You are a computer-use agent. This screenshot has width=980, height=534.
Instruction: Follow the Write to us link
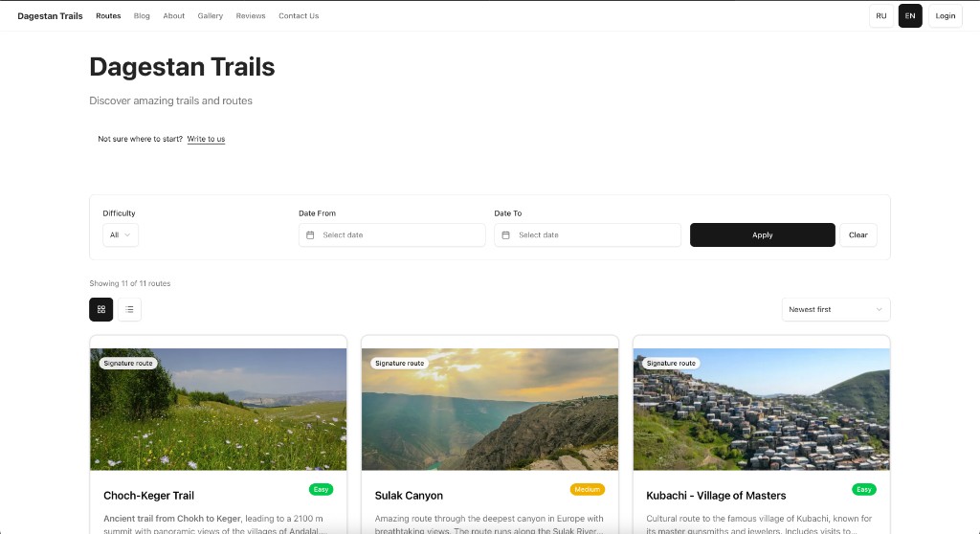pyautogui.click(x=206, y=140)
